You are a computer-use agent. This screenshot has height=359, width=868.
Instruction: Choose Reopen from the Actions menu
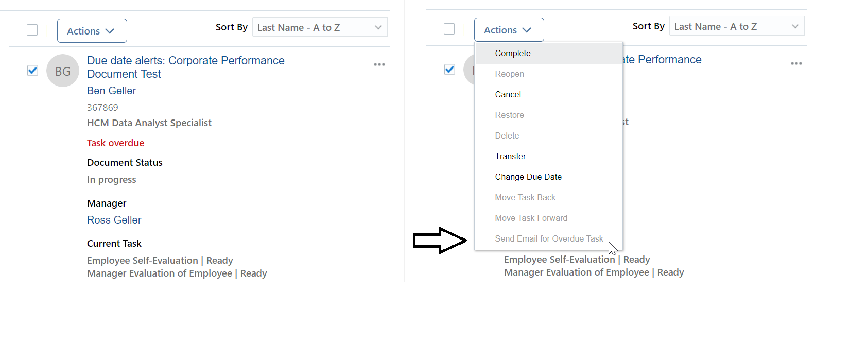pos(549,74)
